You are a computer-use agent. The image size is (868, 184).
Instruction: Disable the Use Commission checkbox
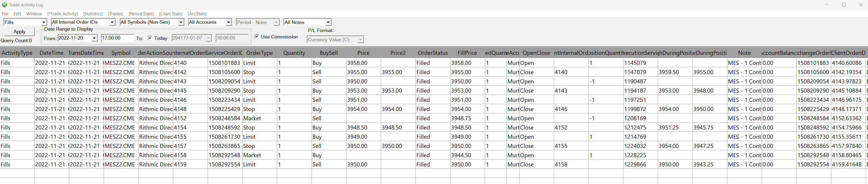tap(257, 37)
